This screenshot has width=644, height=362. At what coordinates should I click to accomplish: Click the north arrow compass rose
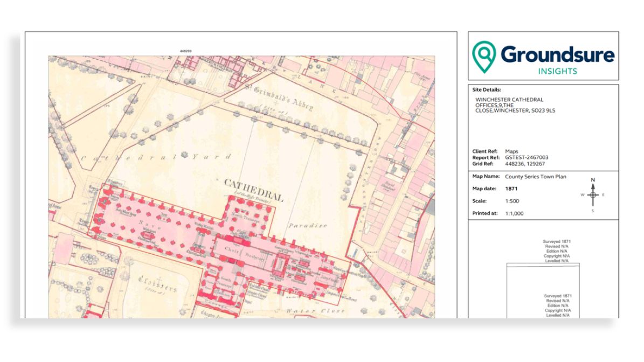(x=593, y=195)
